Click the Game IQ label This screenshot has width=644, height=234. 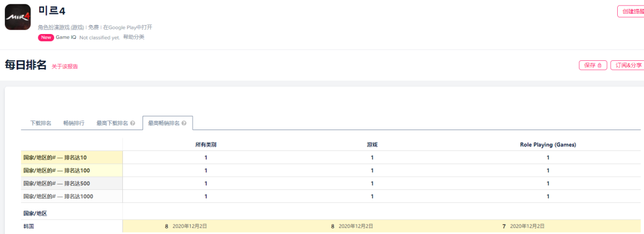(66, 37)
